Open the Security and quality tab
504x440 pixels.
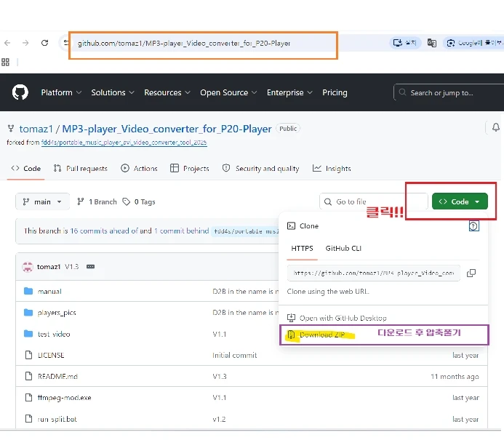tap(260, 169)
